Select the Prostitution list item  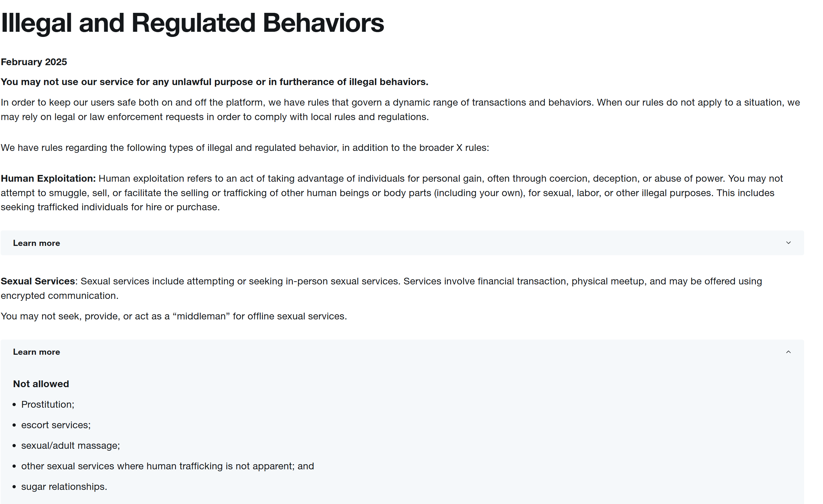point(48,404)
